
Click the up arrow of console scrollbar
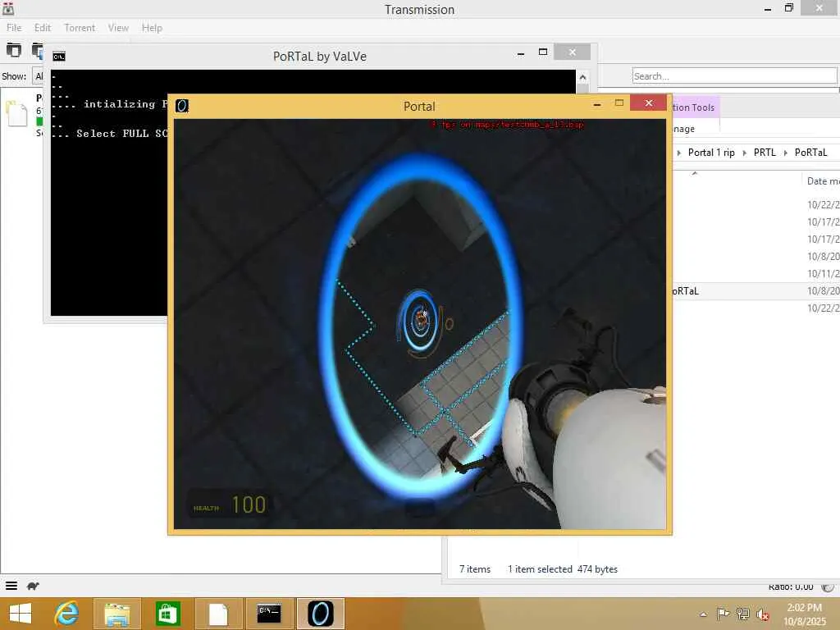click(583, 77)
